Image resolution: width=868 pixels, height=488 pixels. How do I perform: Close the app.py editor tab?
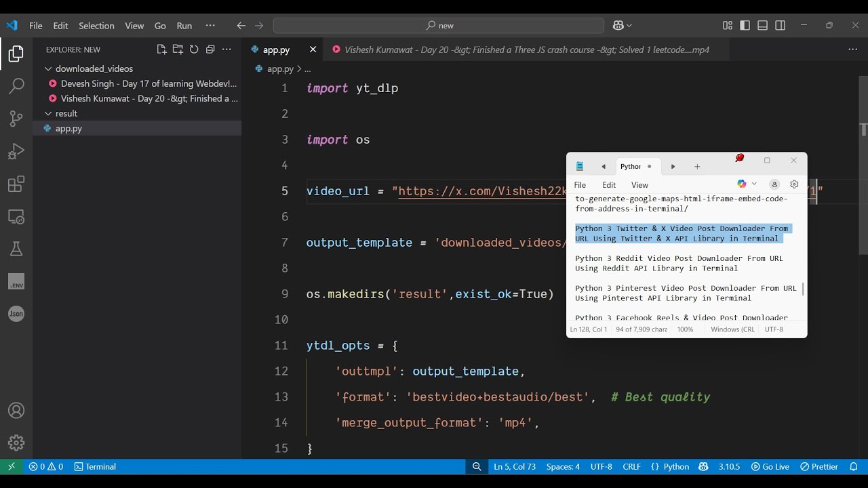313,49
